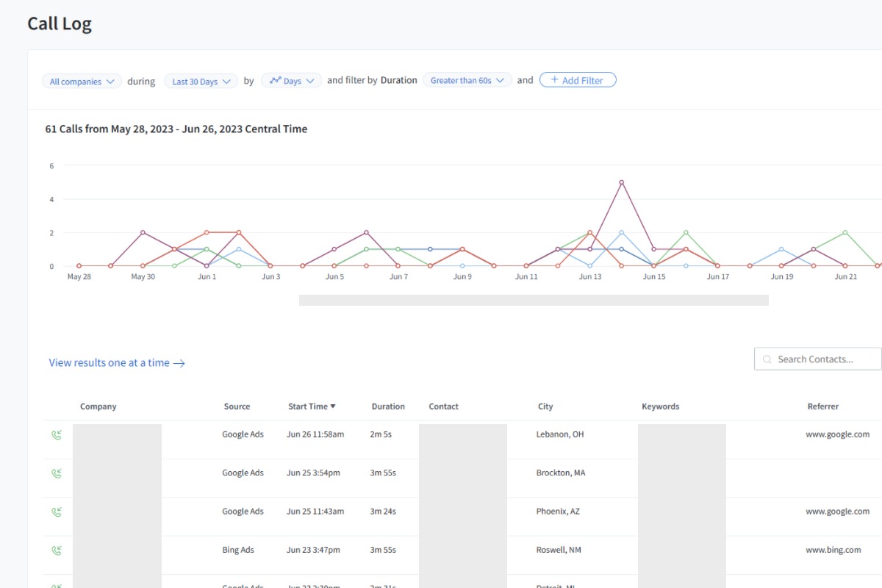Click Start Time cell Jun 25 11:43am

[315, 512]
